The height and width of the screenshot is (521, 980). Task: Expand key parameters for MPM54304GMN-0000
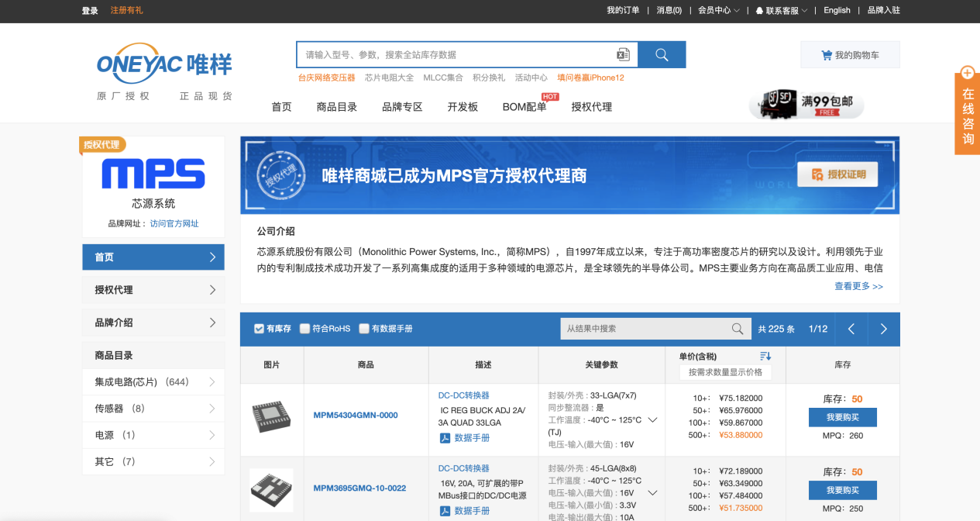click(652, 420)
